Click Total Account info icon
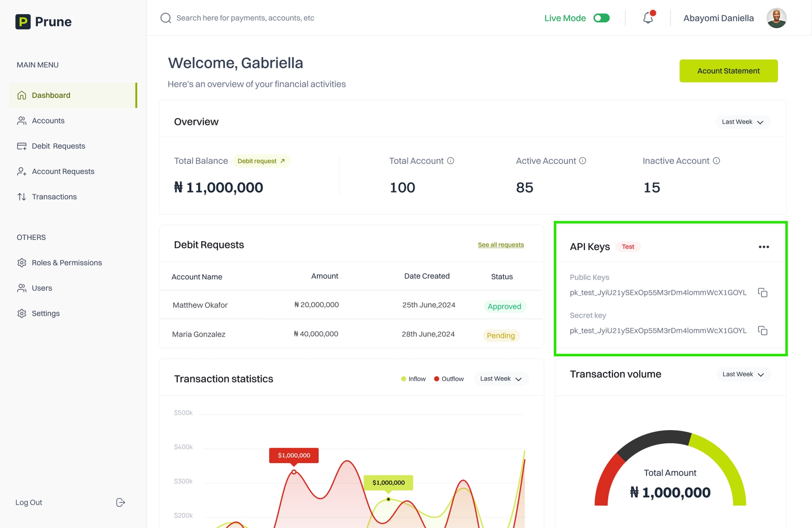The image size is (812, 528). (x=451, y=161)
